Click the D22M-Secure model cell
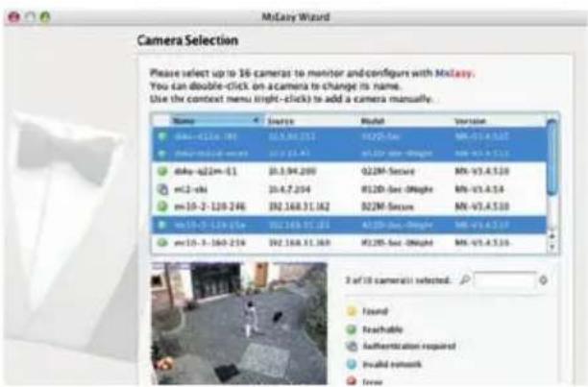588x387 pixels. [x=387, y=206]
